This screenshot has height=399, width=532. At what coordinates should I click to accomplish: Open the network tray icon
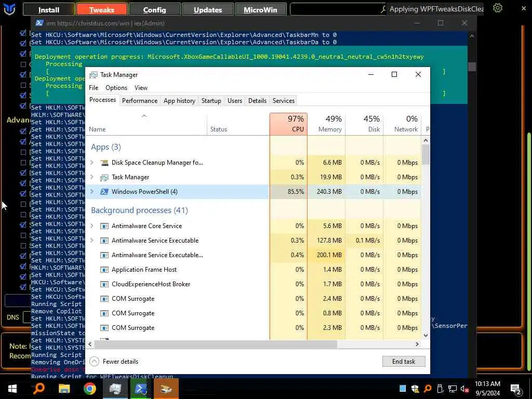pos(453,389)
